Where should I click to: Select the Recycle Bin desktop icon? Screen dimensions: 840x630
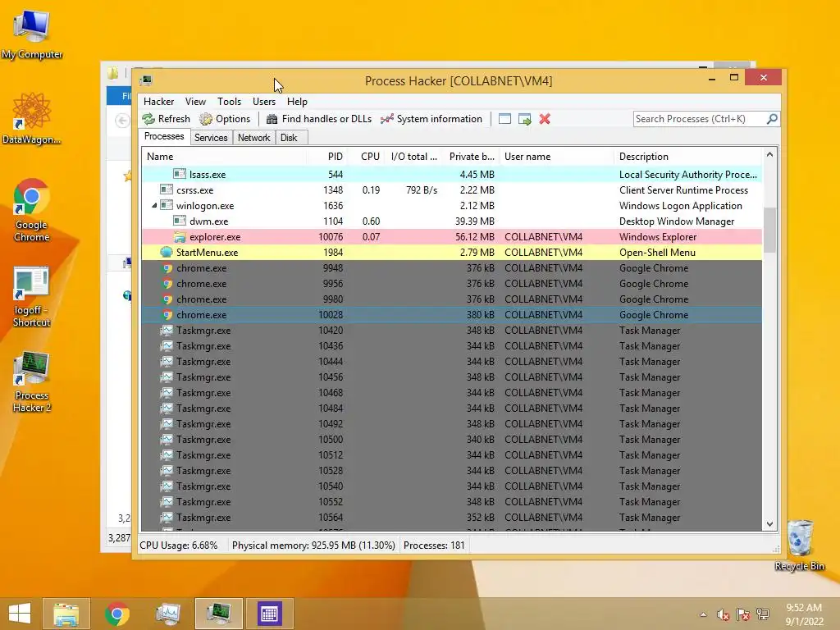coord(799,546)
